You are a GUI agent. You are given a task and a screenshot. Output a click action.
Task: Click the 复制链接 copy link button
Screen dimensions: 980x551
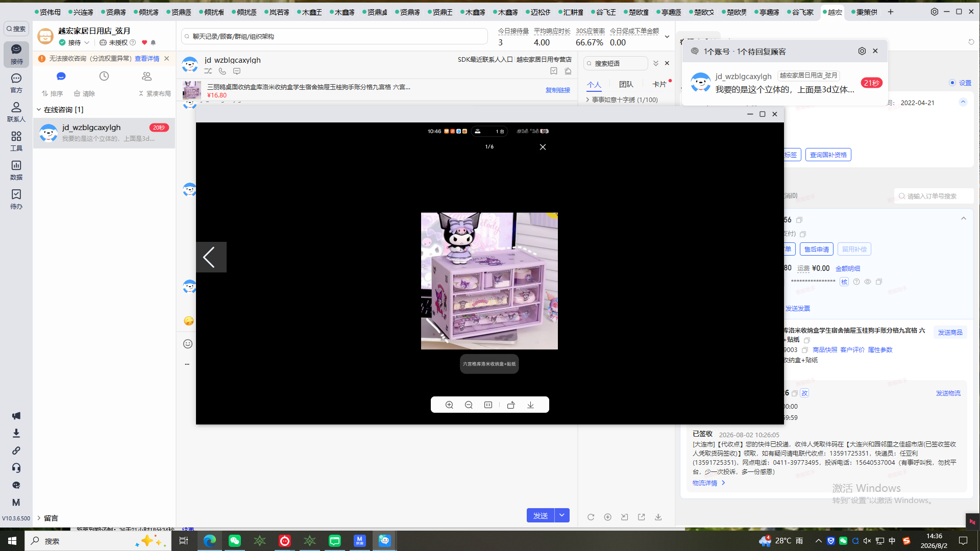(558, 90)
